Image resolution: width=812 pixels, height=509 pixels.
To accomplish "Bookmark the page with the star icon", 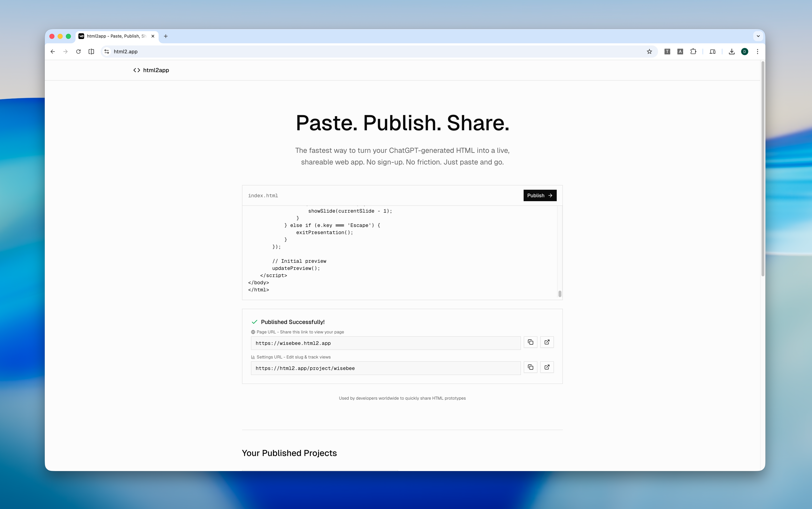I will point(649,52).
